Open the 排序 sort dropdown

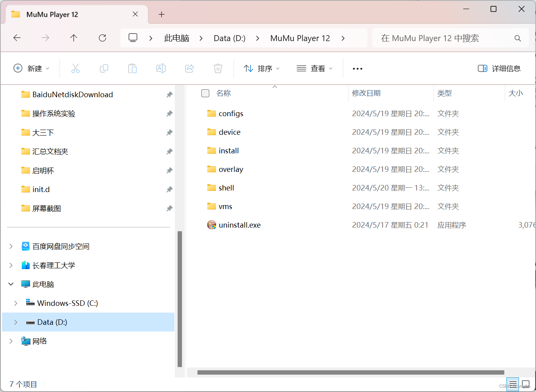pyautogui.click(x=262, y=68)
